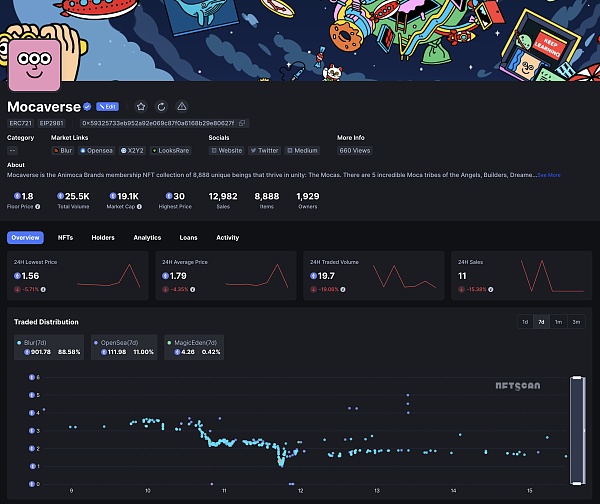Open the Twitter social link
The width and height of the screenshot is (600, 504).
coord(264,150)
